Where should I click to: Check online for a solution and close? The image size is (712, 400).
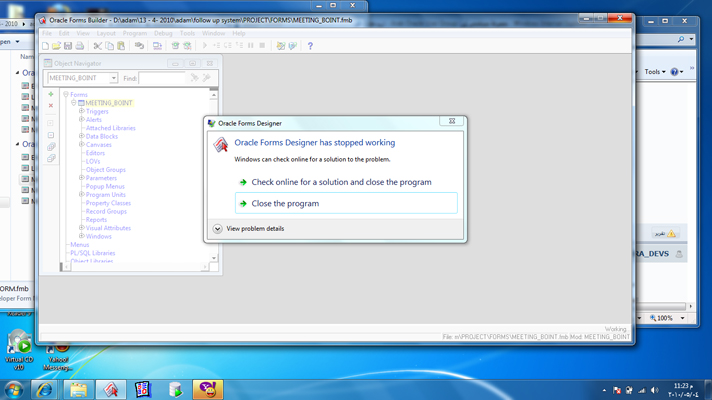(341, 182)
